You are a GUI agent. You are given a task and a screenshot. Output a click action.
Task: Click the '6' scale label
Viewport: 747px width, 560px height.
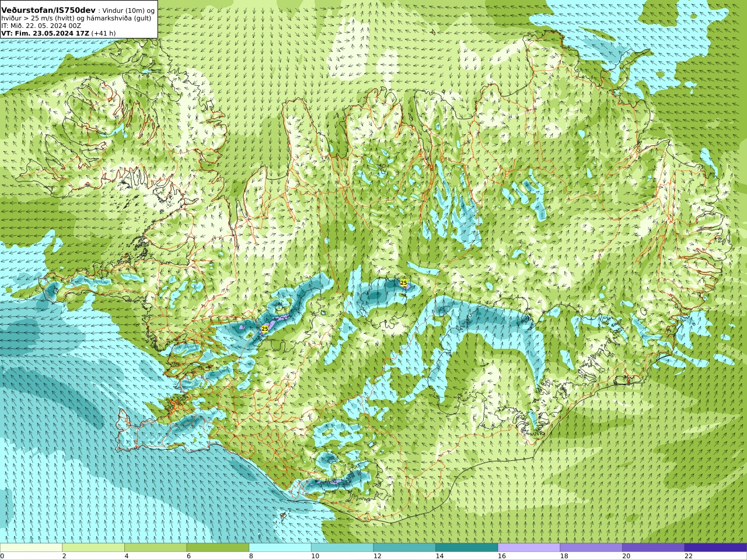click(x=189, y=556)
